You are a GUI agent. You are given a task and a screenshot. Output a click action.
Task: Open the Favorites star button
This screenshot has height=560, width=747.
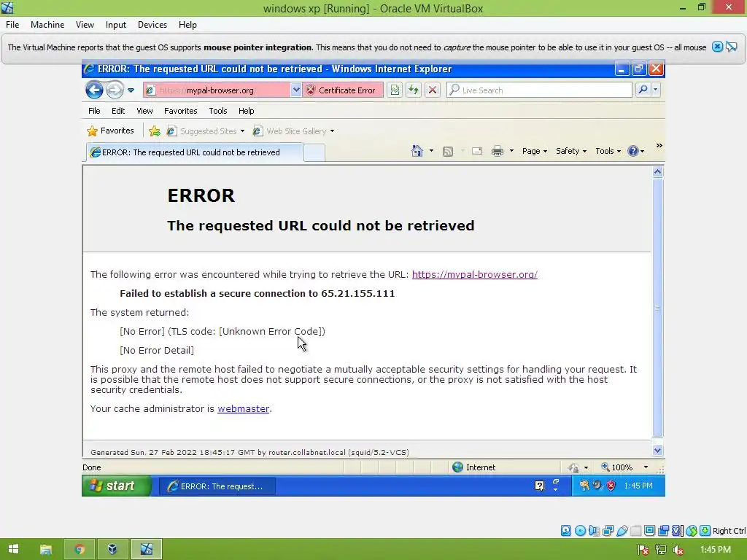pyautogui.click(x=111, y=131)
